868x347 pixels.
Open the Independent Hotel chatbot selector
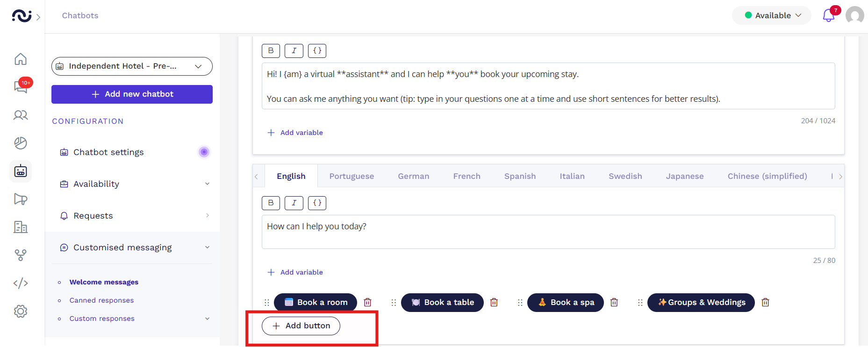click(132, 66)
